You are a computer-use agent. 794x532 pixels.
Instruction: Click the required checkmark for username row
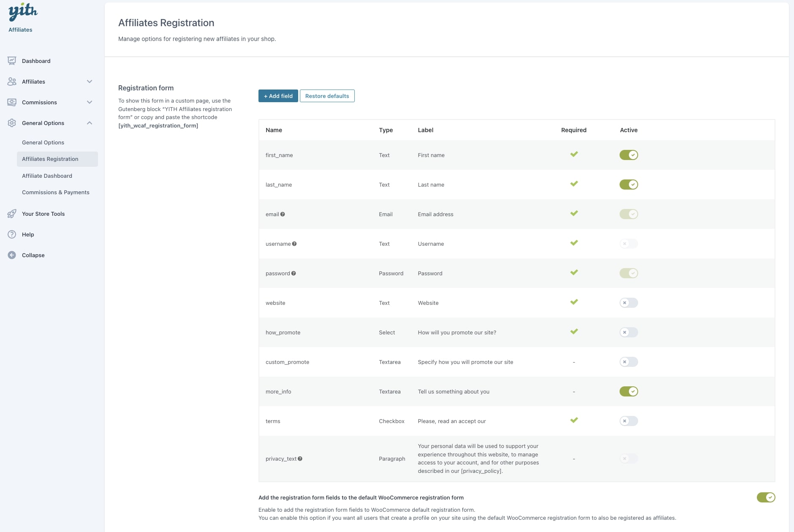[x=574, y=243]
